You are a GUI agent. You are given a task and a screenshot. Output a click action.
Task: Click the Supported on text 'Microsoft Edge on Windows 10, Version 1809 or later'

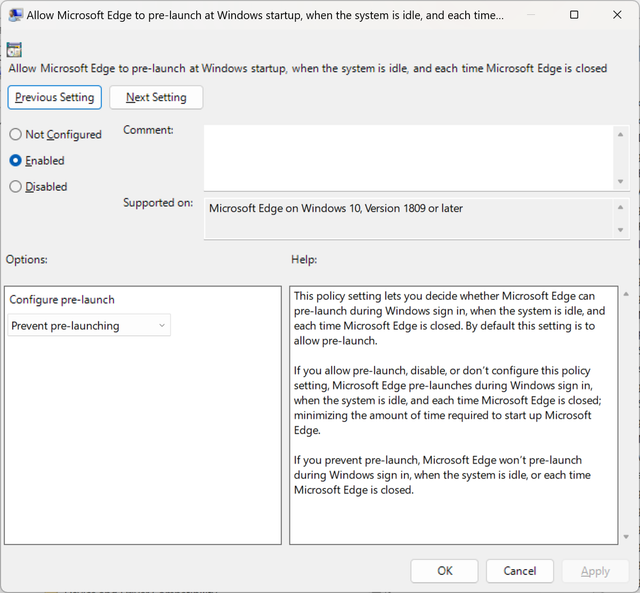pyautogui.click(x=336, y=208)
